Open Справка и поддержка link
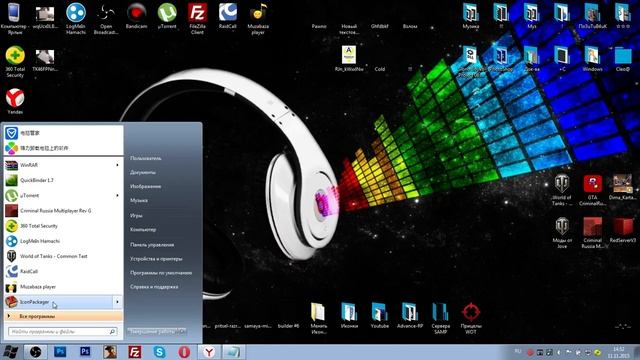The height and width of the screenshot is (360, 640). pos(154,287)
